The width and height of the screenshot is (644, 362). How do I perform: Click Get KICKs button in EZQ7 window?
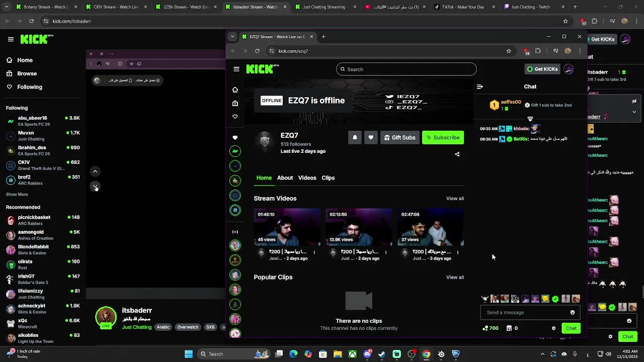[x=542, y=69]
